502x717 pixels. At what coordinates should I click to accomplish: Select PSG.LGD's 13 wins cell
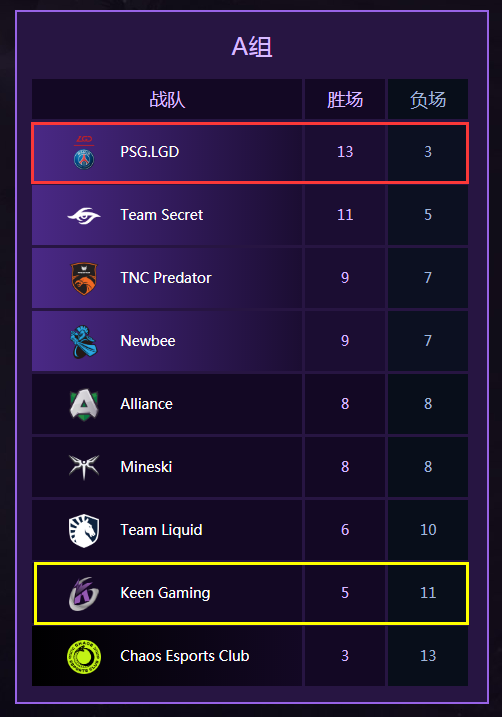click(x=345, y=152)
